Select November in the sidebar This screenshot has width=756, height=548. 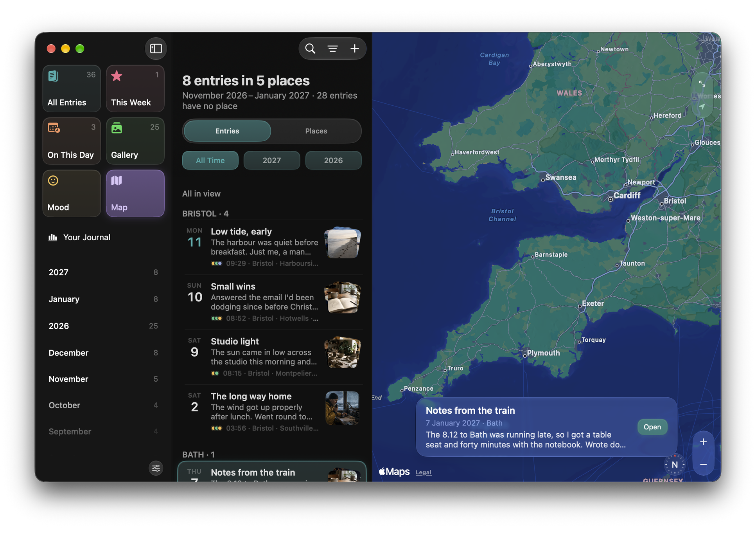[x=103, y=379]
